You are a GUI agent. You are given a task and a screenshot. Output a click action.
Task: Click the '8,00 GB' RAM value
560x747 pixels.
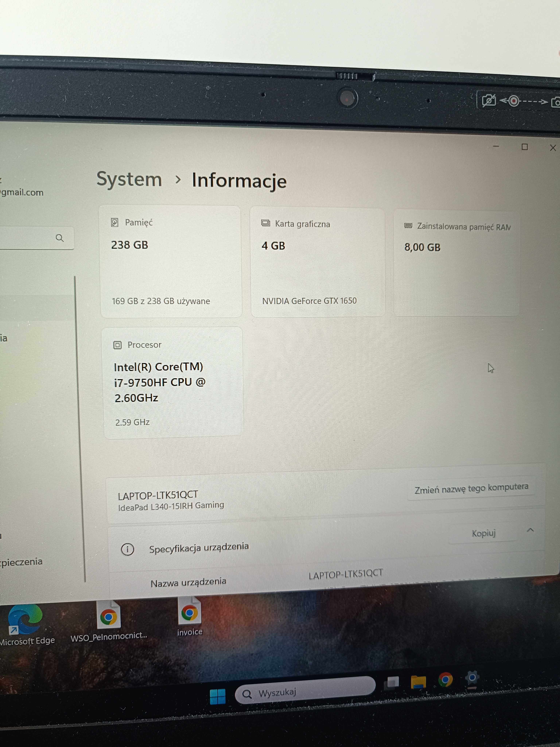pos(422,247)
